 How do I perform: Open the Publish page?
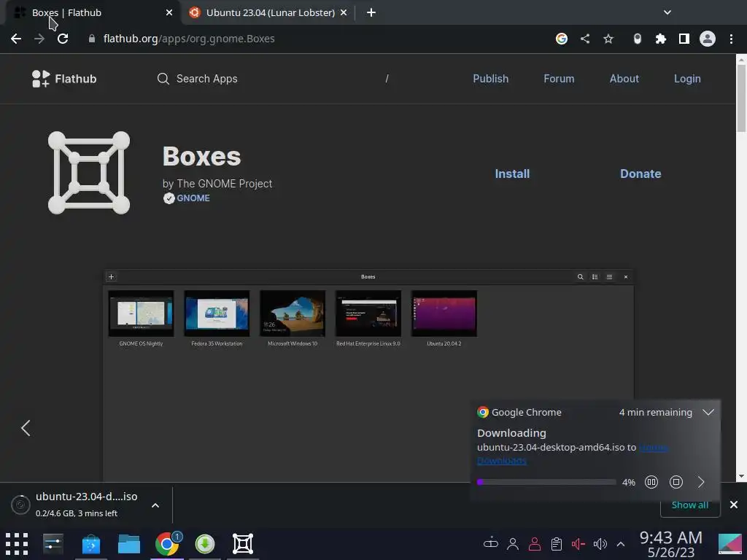tap(491, 79)
